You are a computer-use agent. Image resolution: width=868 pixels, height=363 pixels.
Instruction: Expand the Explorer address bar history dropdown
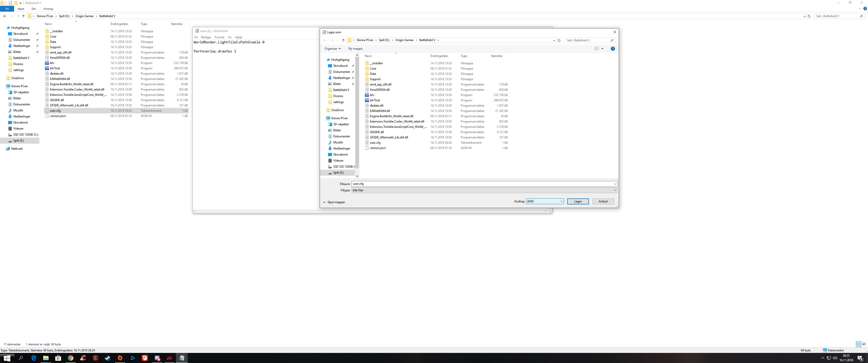click(804, 16)
